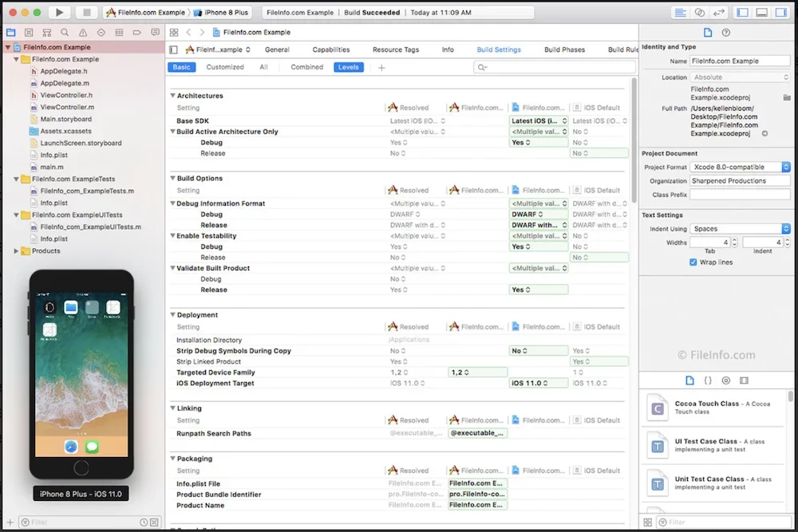Switch to the General tab
The height and width of the screenshot is (532, 798).
coord(277,49)
